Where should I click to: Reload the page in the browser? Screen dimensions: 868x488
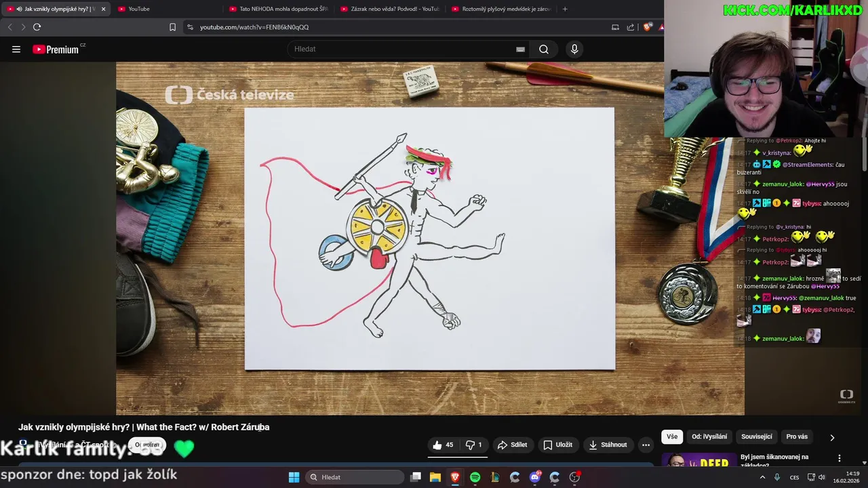coord(37,27)
